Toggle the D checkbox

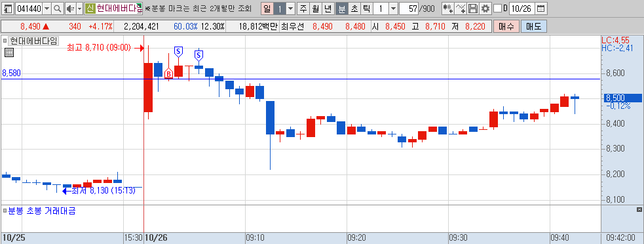(x=497, y=9)
